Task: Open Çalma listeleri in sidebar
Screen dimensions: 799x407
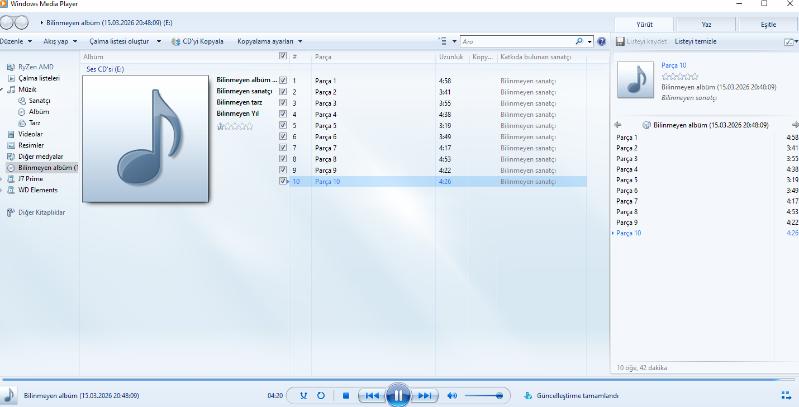Action: tap(34, 78)
